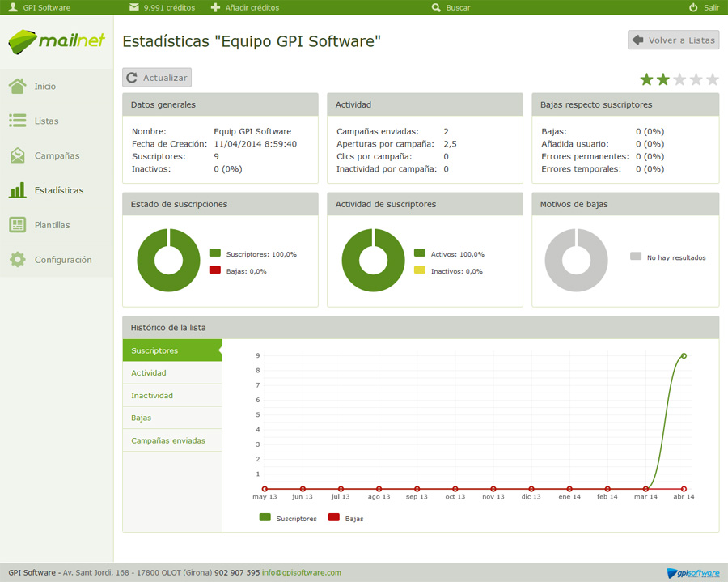
Task: Click green Suscriptores 100,0% legend swatch
Action: click(x=215, y=253)
